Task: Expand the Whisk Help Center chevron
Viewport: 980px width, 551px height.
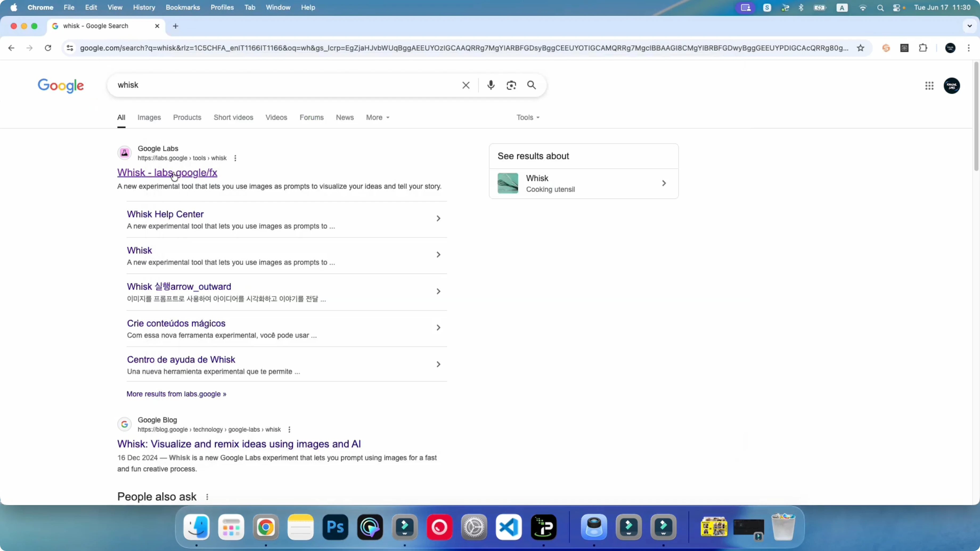Action: coord(438,218)
